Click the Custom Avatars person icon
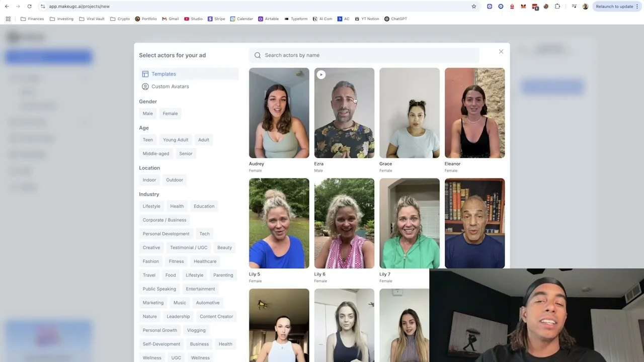644x362 pixels. 145,86
